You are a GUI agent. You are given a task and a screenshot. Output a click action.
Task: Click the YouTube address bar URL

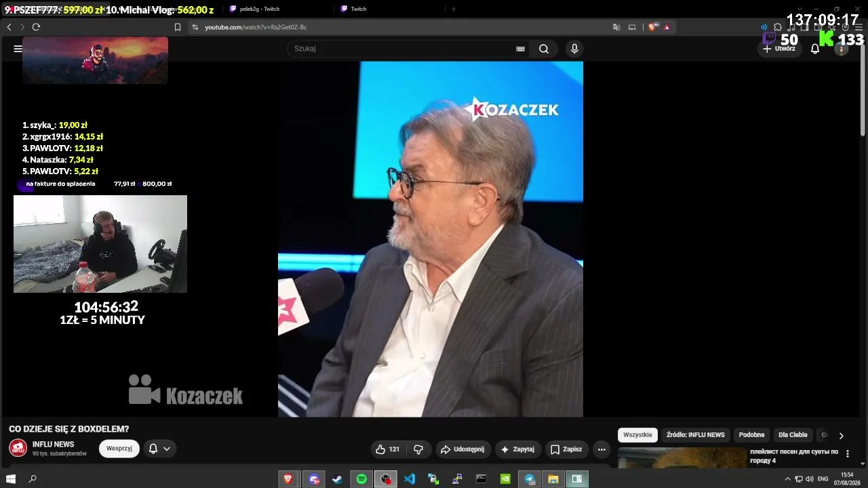tap(256, 27)
